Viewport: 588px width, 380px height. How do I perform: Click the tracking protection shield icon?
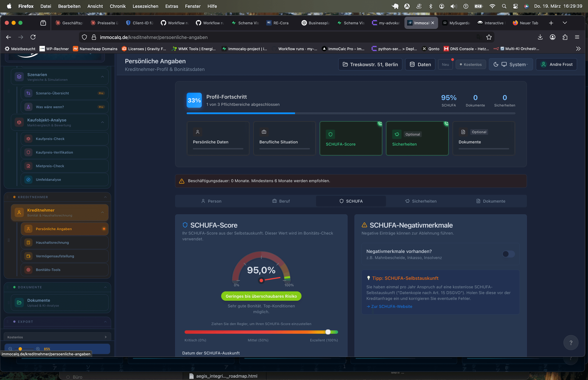84,37
